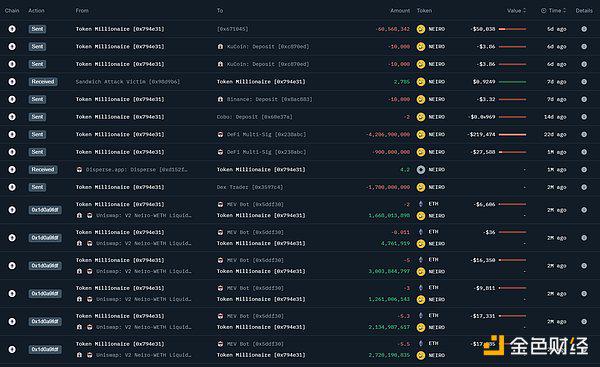Toggle sort arrows on Value column
Screen dimensions: 600x367
coord(525,11)
